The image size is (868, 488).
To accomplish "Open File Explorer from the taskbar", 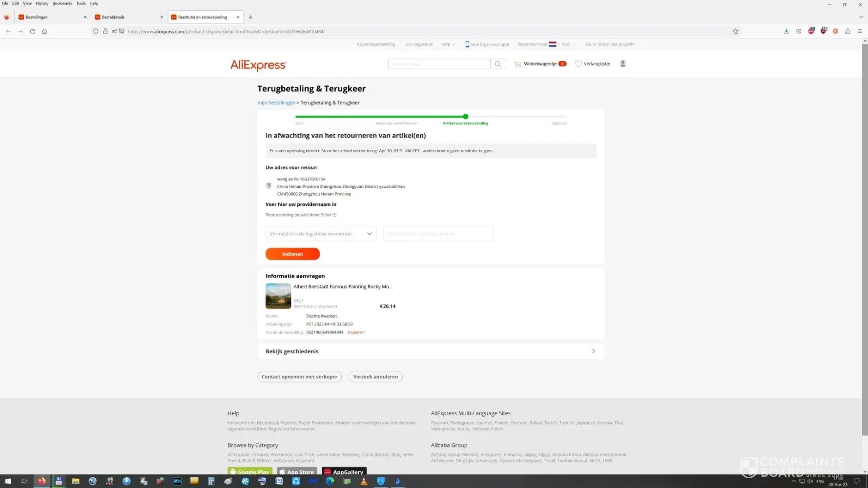I will (x=76, y=481).
